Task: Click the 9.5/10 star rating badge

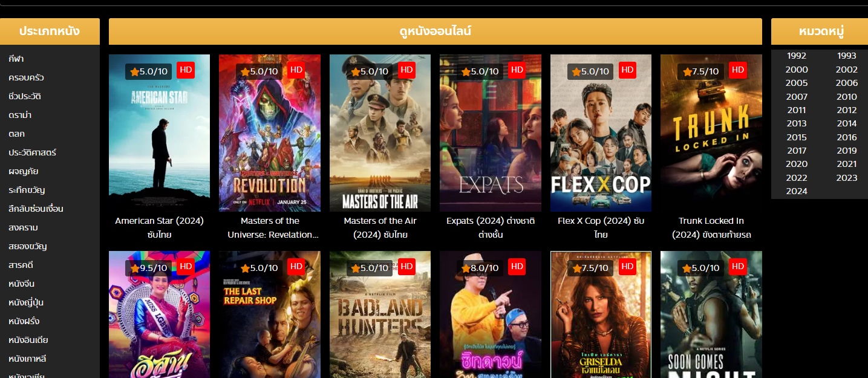Action: click(149, 268)
